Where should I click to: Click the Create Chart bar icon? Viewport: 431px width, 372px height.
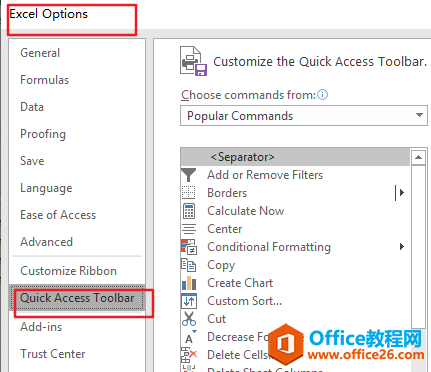(189, 283)
